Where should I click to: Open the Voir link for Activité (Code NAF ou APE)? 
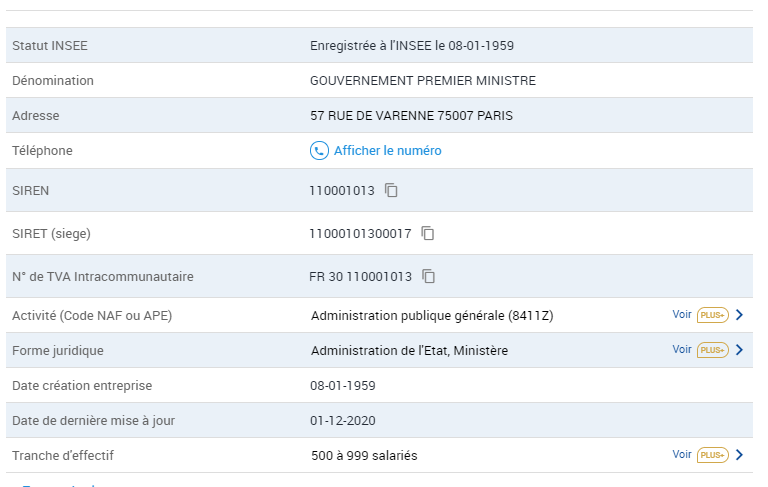tap(682, 314)
